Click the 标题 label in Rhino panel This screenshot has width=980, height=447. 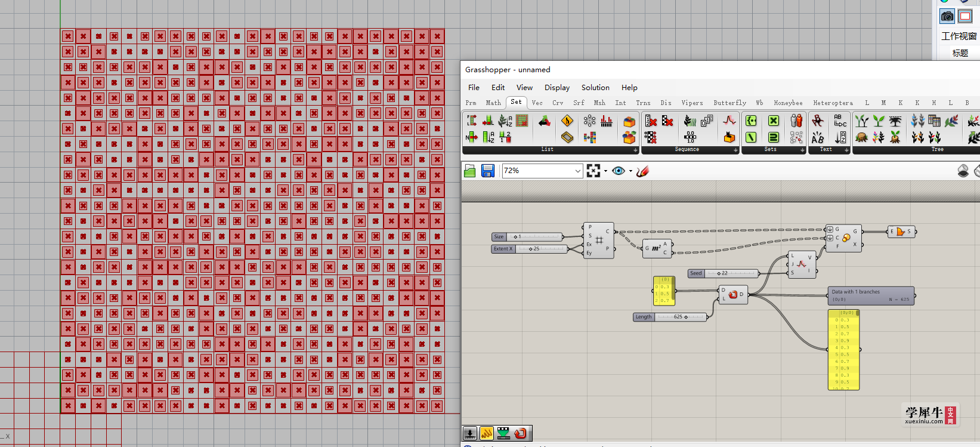(960, 53)
